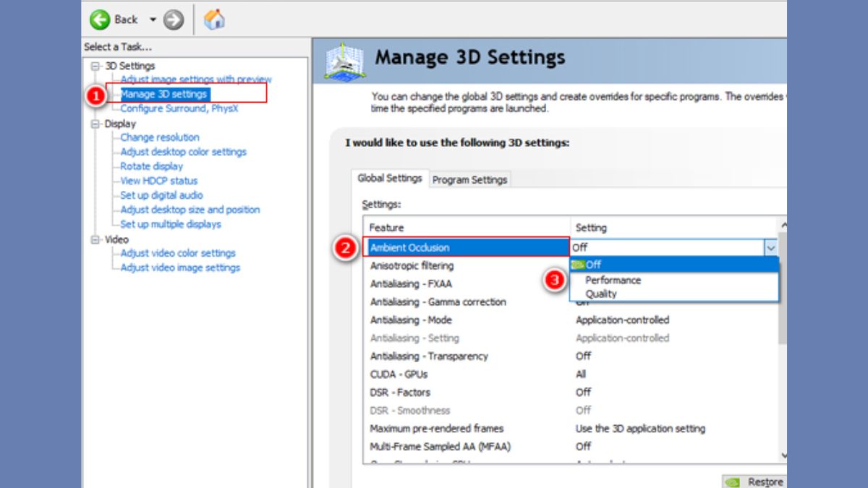Click the settings list scroll-up arrow

coord(783,224)
